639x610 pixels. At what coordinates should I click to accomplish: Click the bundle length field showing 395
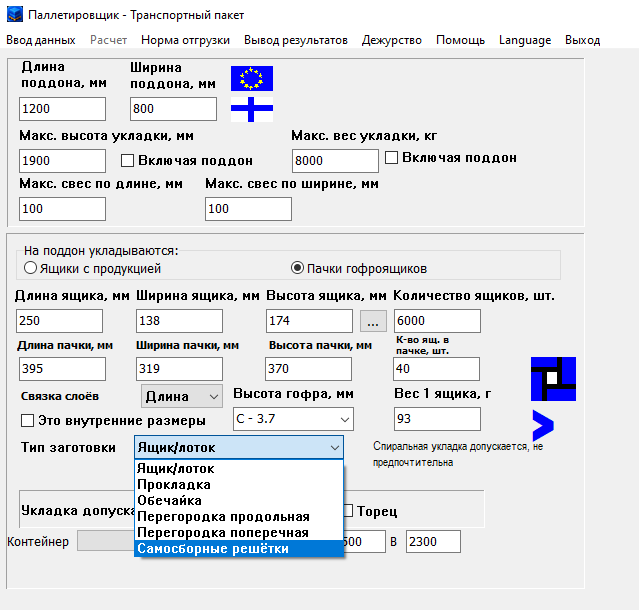(62, 369)
